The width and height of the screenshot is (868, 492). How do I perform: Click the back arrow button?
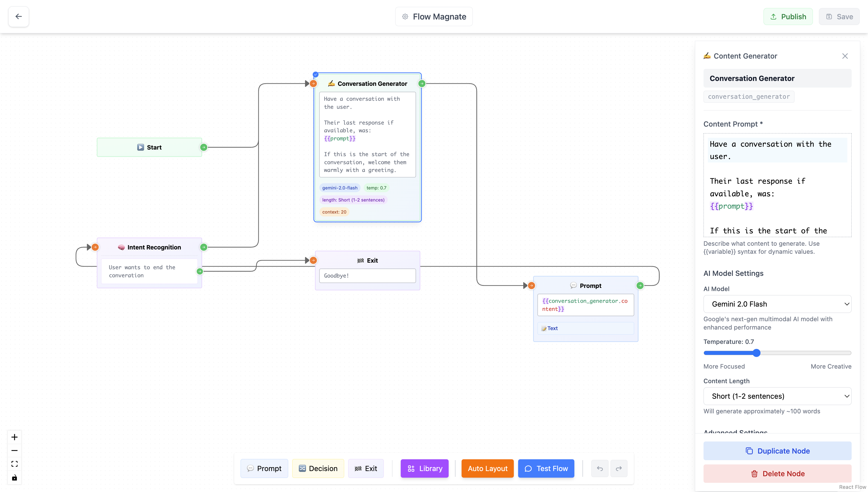19,17
